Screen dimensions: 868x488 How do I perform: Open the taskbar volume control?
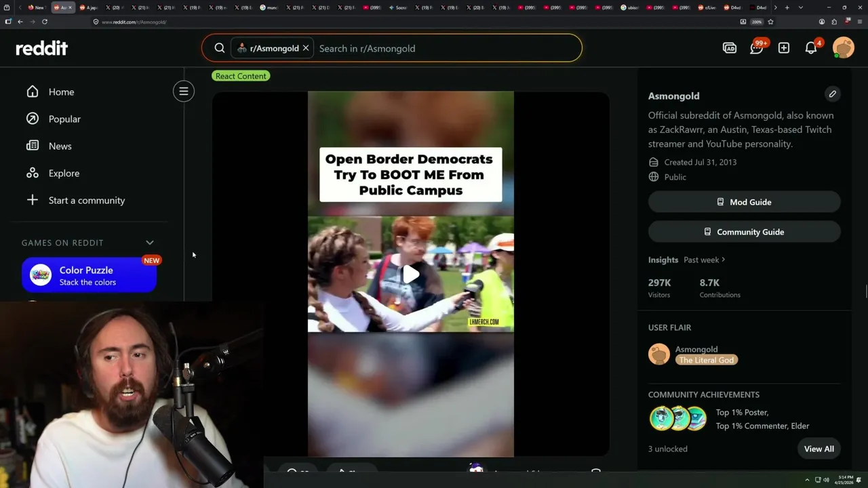pyautogui.click(x=827, y=480)
